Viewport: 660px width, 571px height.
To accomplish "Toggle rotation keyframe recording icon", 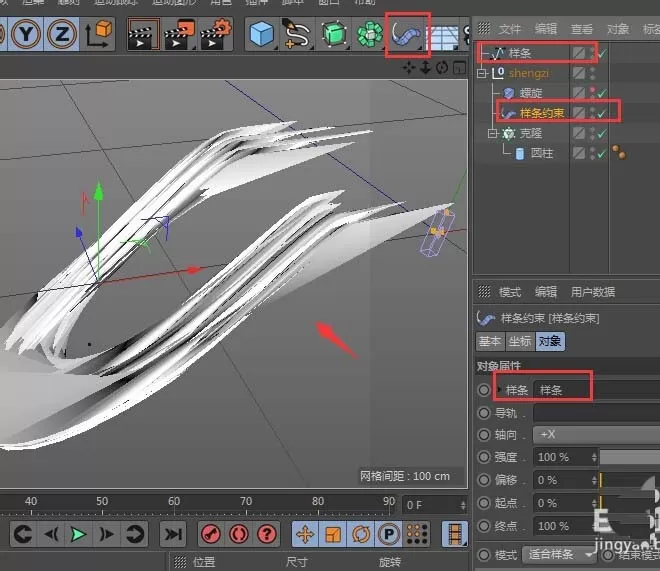I will (x=361, y=534).
